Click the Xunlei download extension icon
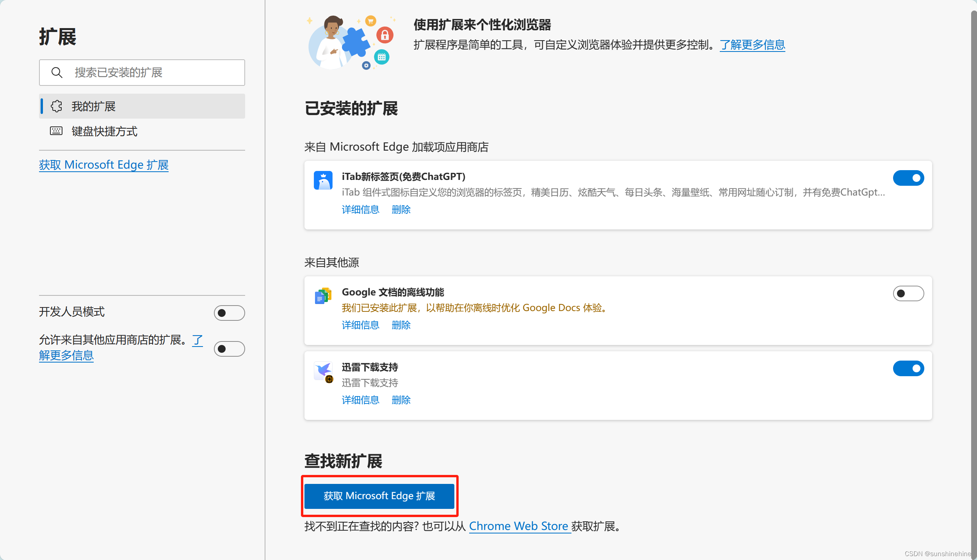 pos(324,372)
